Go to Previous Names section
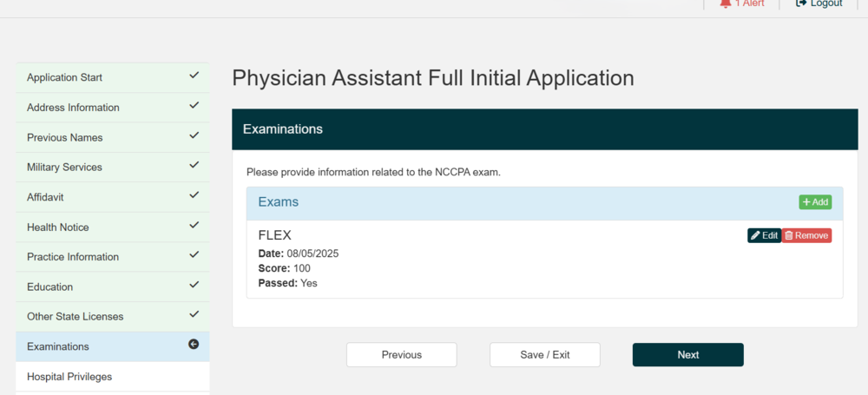The height and width of the screenshot is (395, 868). (64, 137)
